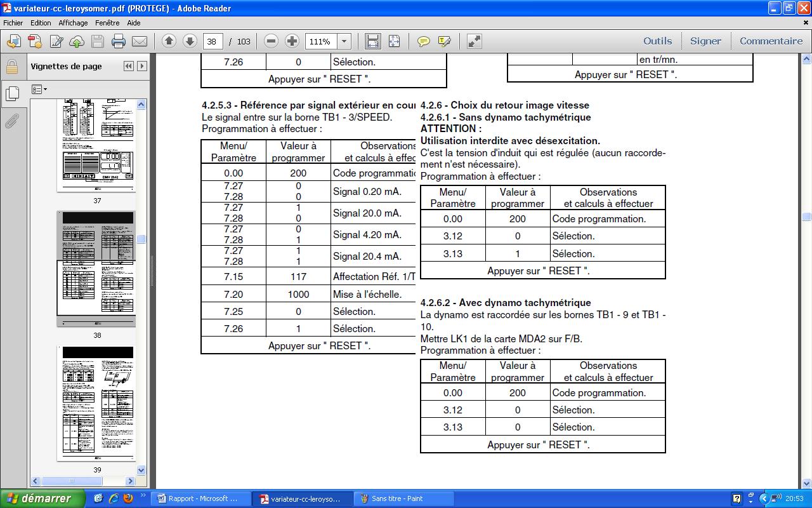
Task: Open the Affichage menu
Action: 73,23
